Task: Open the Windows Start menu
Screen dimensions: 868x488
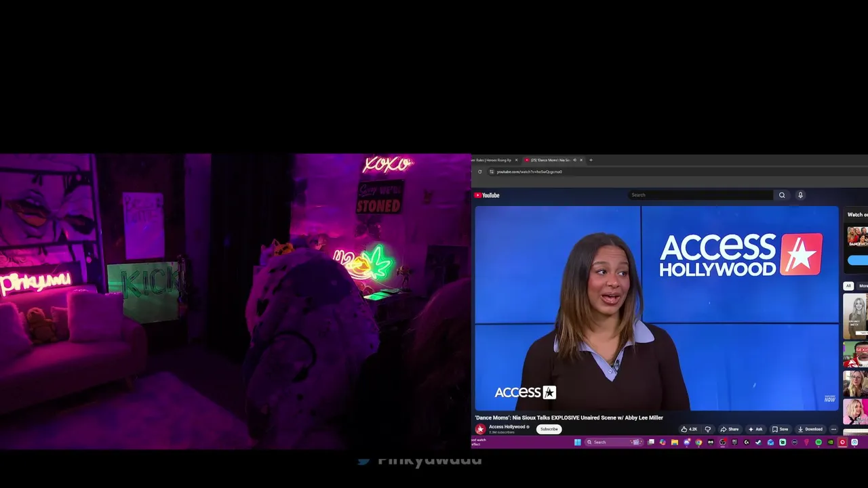Action: [578, 442]
